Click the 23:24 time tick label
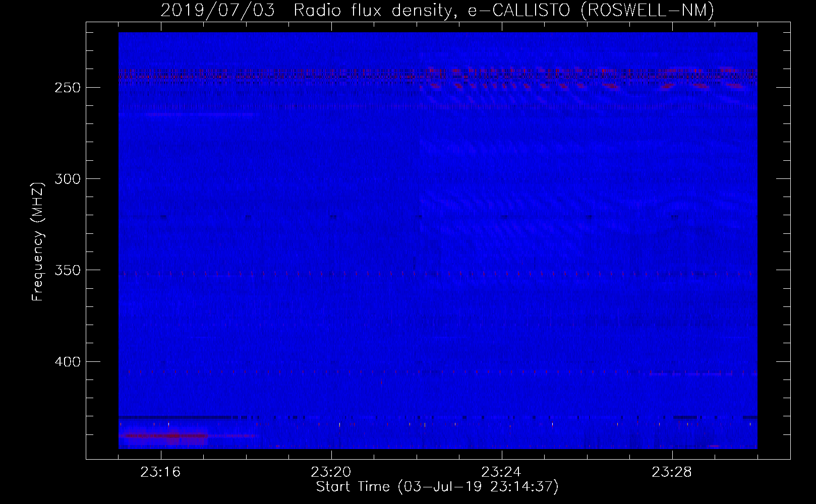Image resolution: width=816 pixels, height=504 pixels. (x=501, y=472)
